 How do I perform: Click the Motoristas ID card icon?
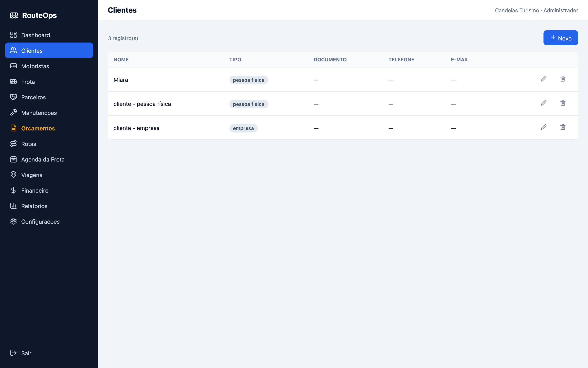[x=13, y=66]
